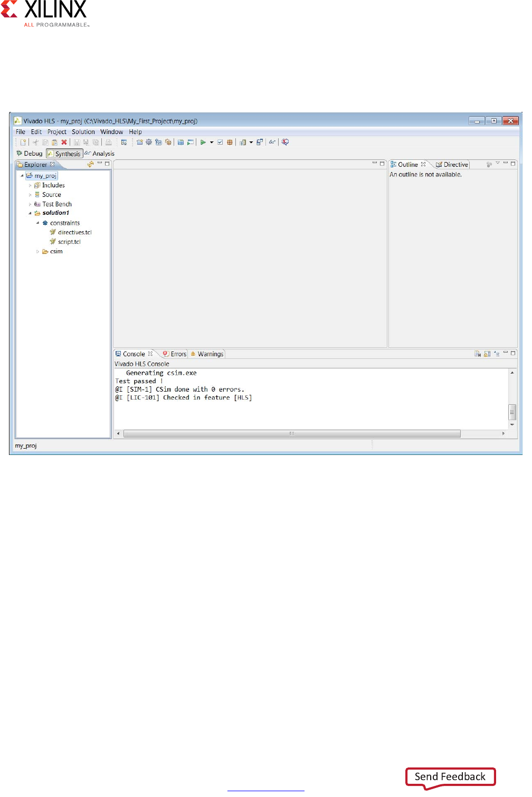
Task: Close the Outline tab with its X
Action: pyautogui.click(x=423, y=164)
